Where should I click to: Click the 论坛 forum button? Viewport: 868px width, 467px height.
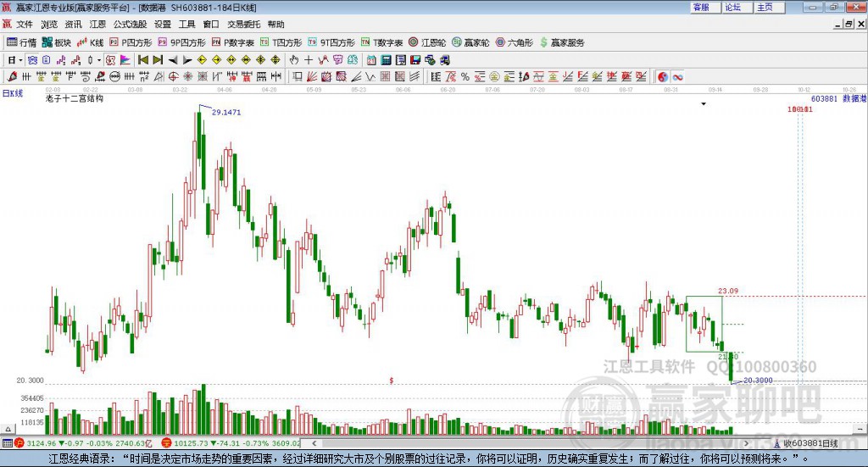click(x=737, y=7)
